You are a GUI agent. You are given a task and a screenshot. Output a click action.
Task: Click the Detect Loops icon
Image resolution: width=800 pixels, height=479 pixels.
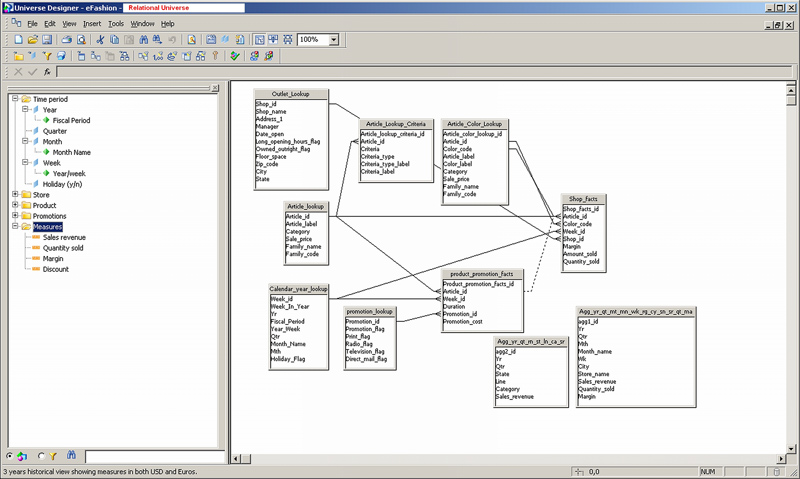(x=172, y=56)
